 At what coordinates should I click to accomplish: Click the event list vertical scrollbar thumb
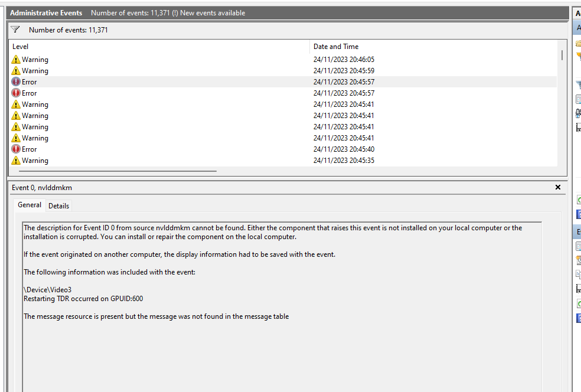(562, 55)
